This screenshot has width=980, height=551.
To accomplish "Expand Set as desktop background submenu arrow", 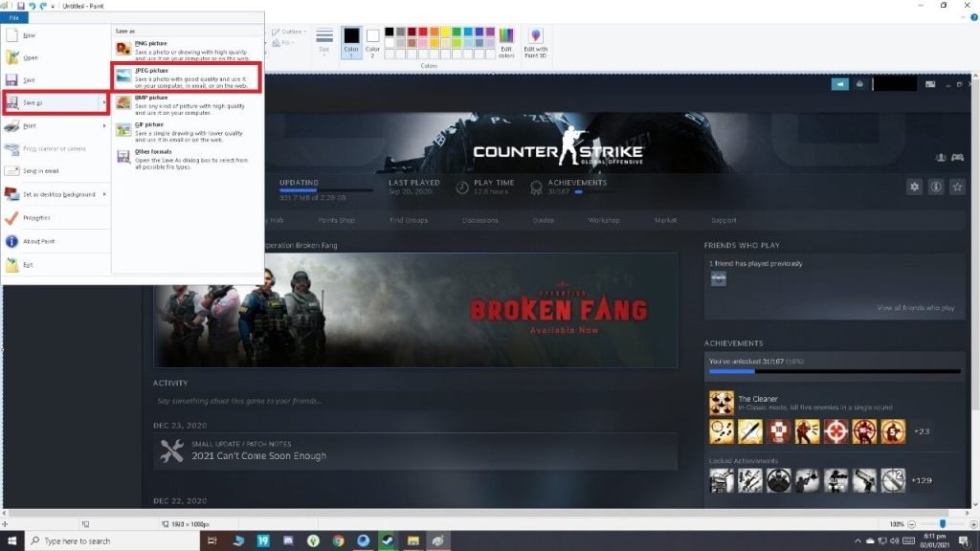I will pos(104,194).
